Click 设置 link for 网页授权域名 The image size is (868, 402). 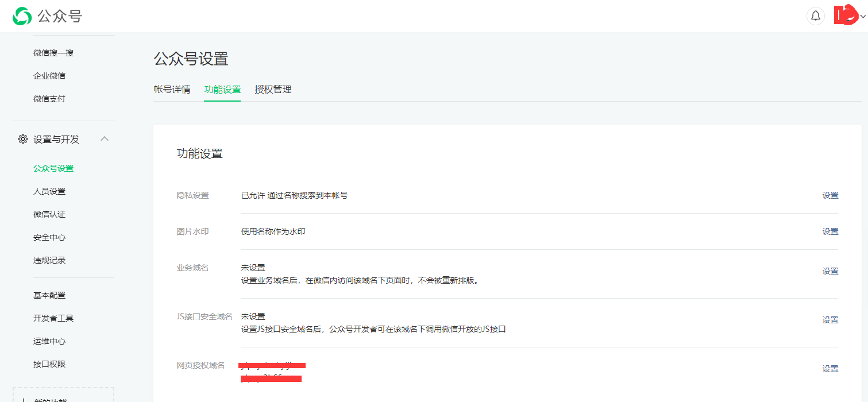coord(830,369)
